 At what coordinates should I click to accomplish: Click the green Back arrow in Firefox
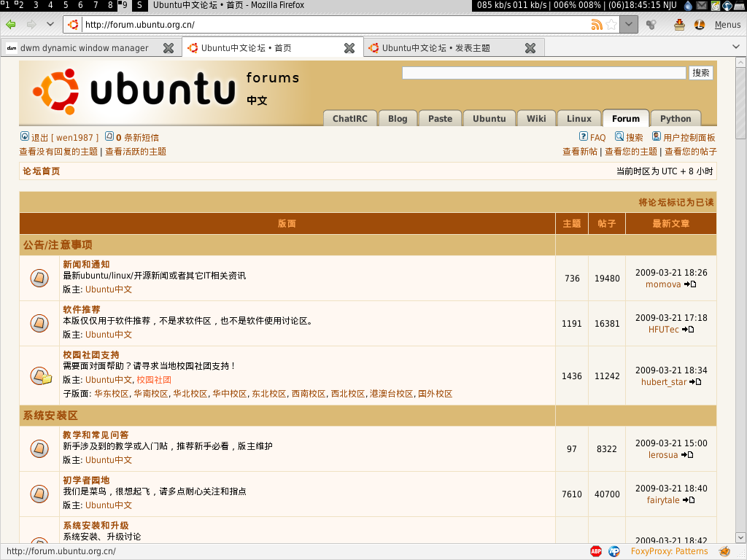11,24
